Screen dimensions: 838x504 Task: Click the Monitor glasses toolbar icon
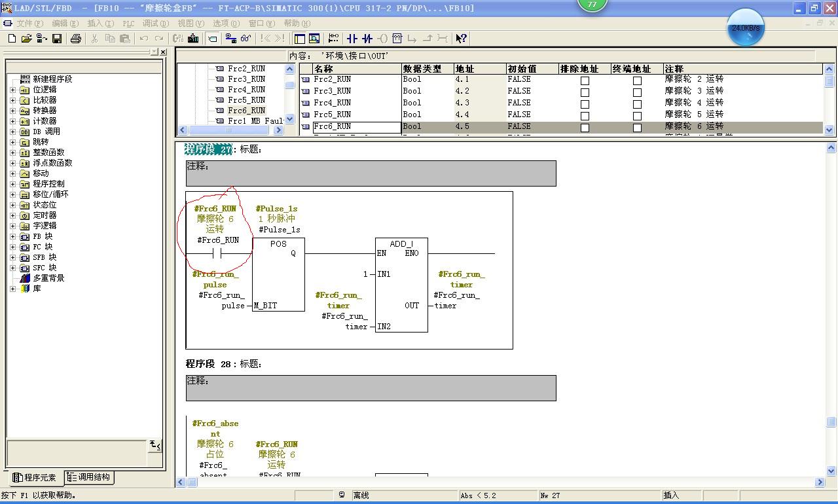(246, 39)
